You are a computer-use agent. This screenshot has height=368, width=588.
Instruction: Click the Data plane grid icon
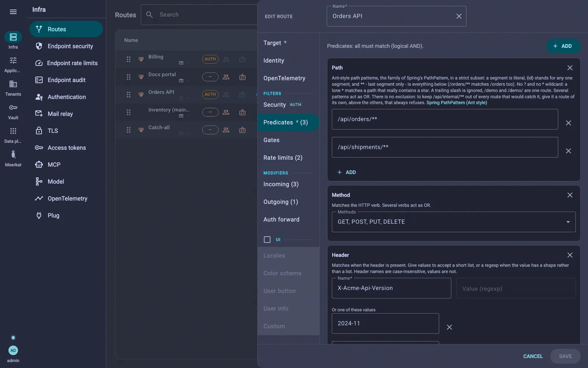(x=13, y=131)
